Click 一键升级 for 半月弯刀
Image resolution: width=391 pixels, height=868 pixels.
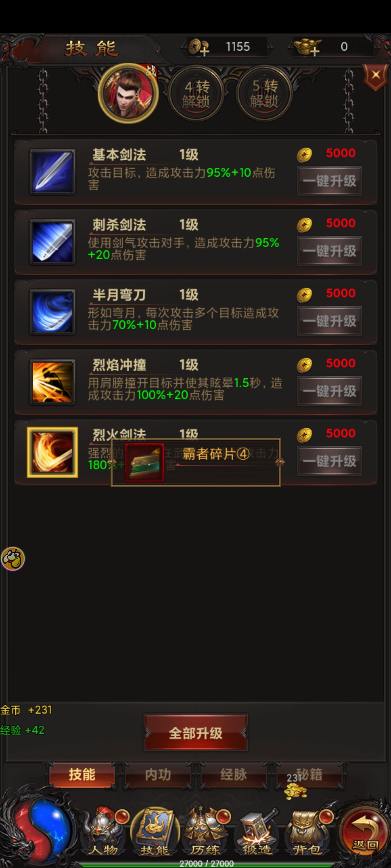329,321
